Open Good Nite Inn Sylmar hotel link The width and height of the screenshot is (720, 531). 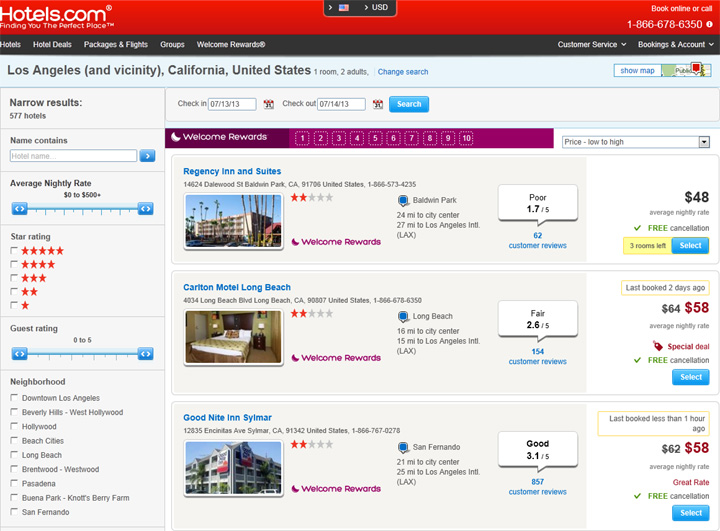pos(227,418)
